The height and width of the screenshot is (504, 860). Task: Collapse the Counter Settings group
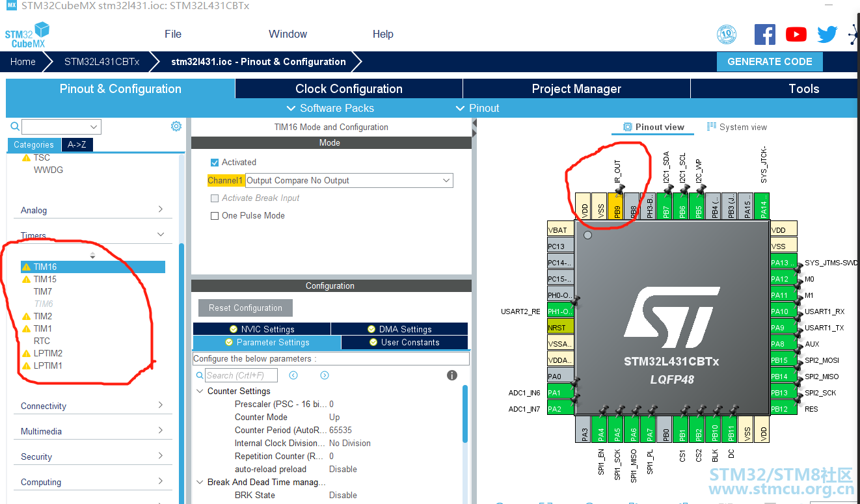[200, 391]
